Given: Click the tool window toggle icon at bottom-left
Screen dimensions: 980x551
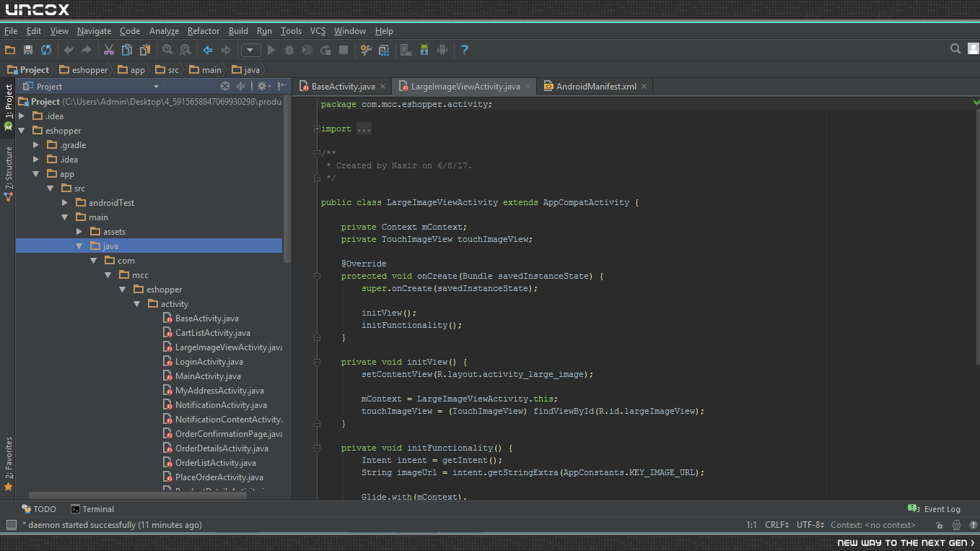Looking at the screenshot, I should (11, 525).
